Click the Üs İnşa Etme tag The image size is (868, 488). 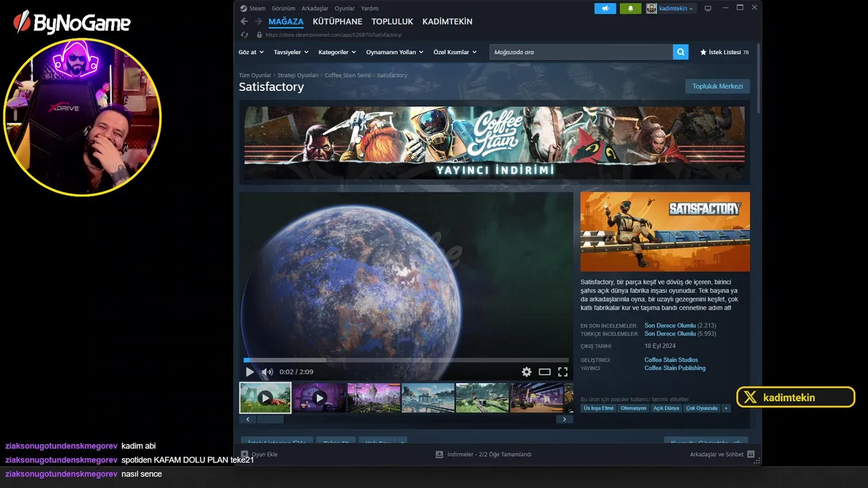pos(598,408)
